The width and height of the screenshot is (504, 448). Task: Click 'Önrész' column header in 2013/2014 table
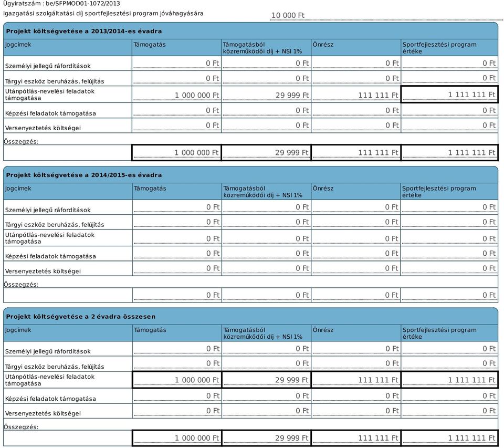tap(323, 45)
